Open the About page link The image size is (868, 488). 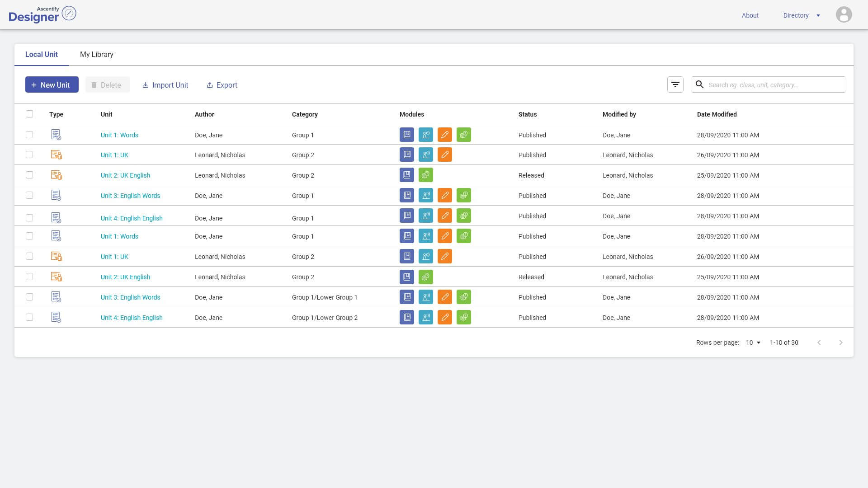click(x=750, y=15)
